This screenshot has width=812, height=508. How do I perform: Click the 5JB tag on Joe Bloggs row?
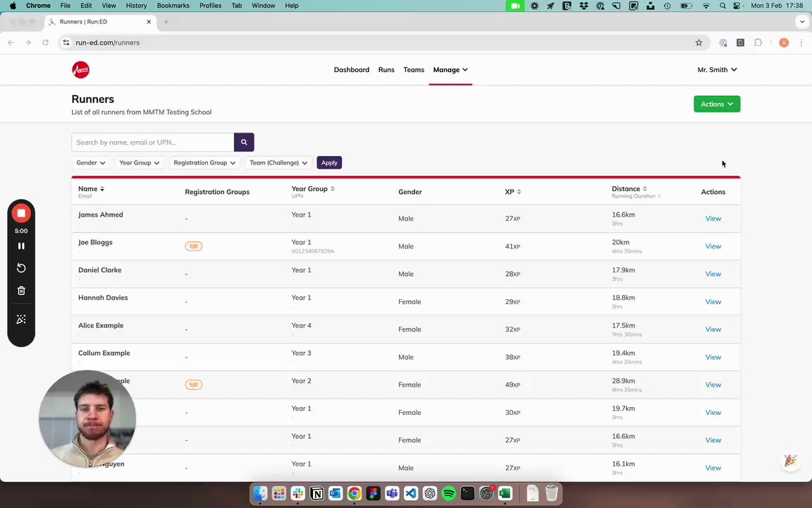tap(194, 246)
